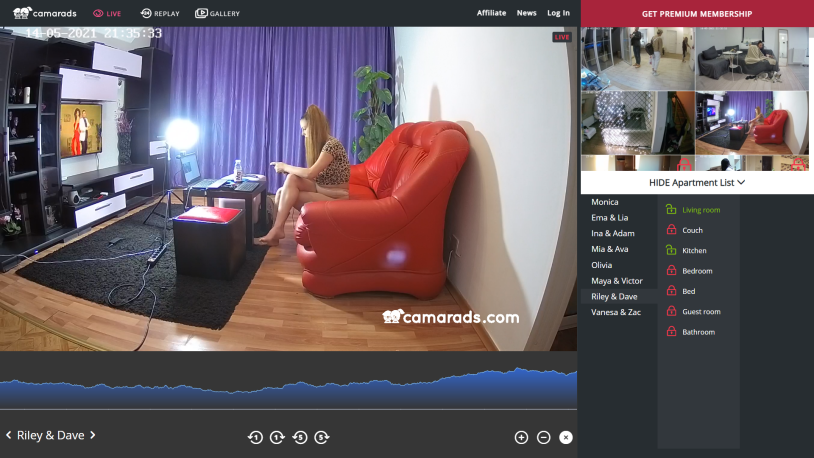Rewind timeline by 1 minute
Viewport: 814px width, 458px height.
[x=255, y=437]
